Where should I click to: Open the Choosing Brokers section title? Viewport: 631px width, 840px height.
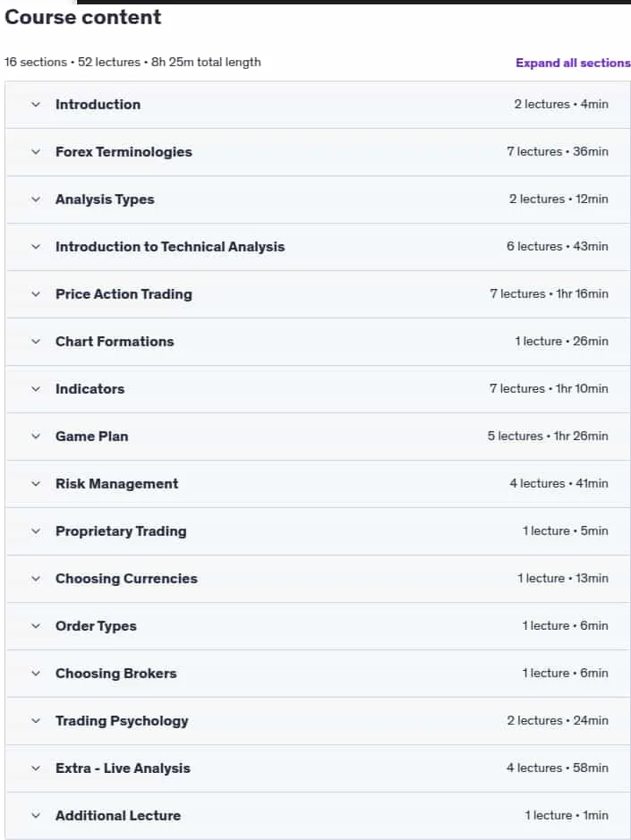point(115,674)
